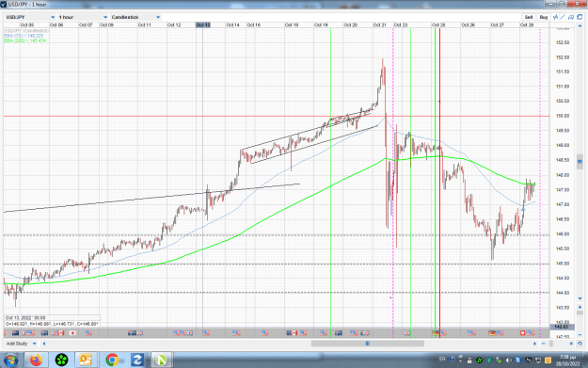Click the Oct 13 date label
Viewport: 588px width, 368px height.
pyautogui.click(x=203, y=24)
